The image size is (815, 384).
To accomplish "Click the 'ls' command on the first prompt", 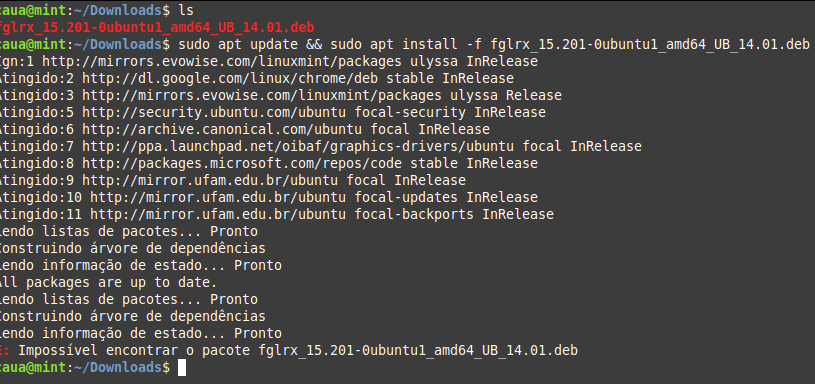I will pyautogui.click(x=186, y=9).
